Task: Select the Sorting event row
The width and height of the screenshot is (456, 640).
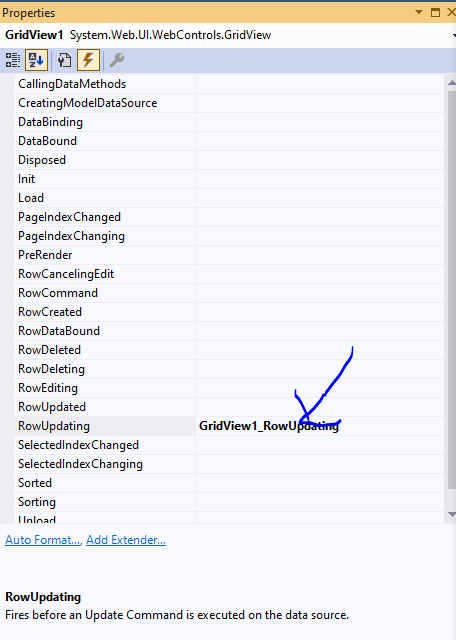Action: tap(229, 502)
